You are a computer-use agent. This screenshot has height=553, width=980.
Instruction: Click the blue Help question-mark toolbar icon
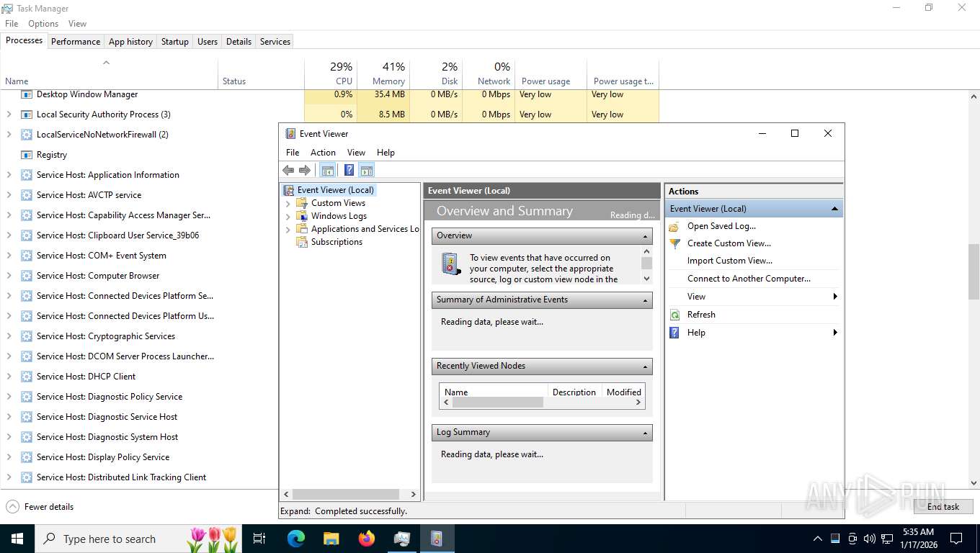coord(349,171)
